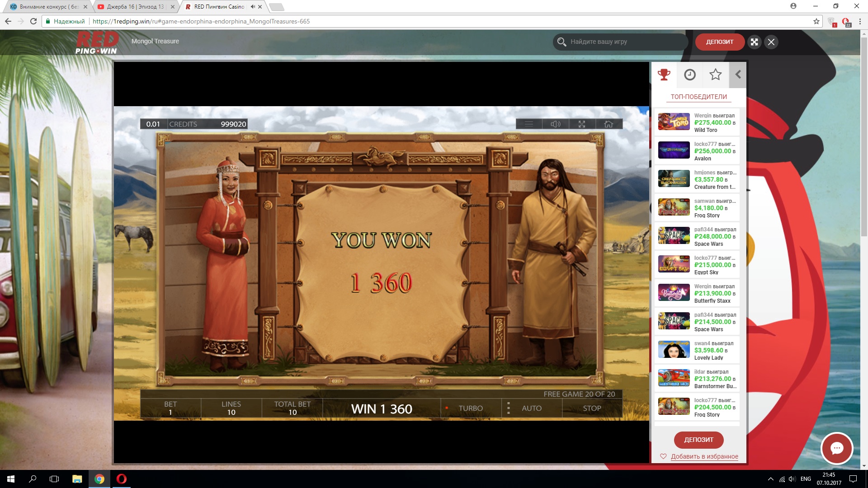Expand the hidden tray icons arrow

tap(770, 479)
